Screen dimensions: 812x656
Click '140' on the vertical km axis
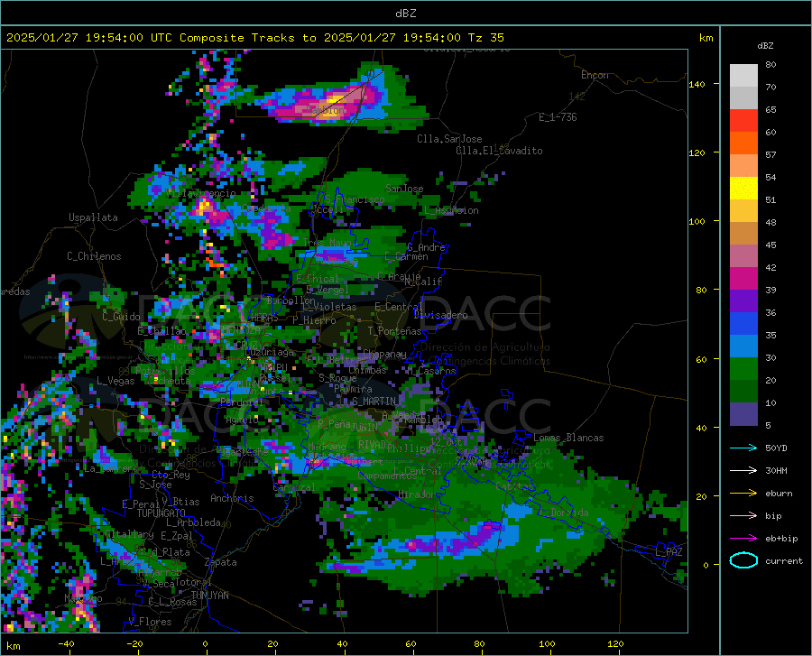click(x=697, y=84)
